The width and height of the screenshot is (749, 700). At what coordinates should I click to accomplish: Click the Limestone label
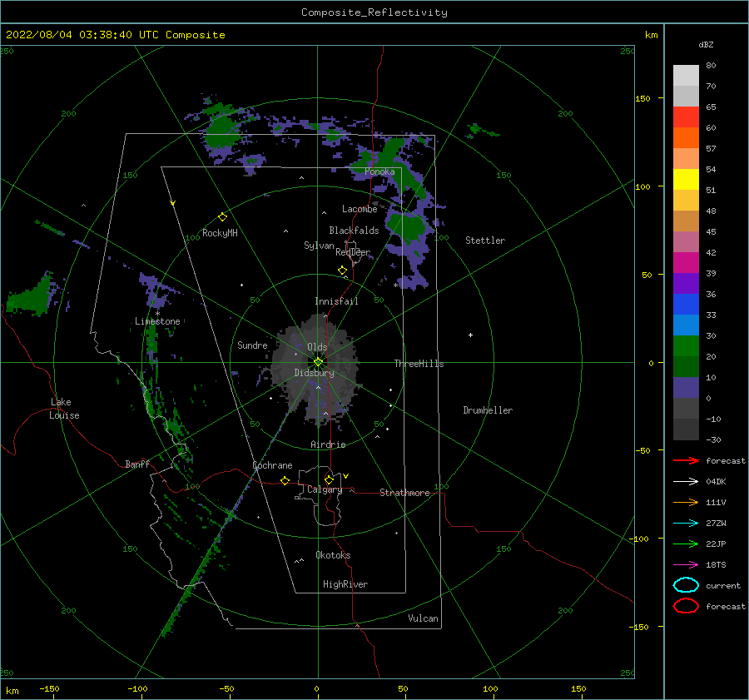157,321
